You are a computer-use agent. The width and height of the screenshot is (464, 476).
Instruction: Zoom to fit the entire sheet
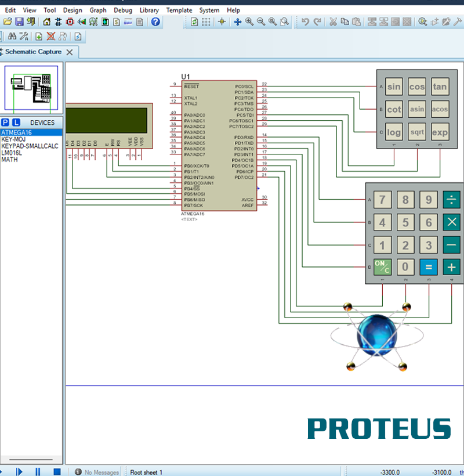coord(284,22)
